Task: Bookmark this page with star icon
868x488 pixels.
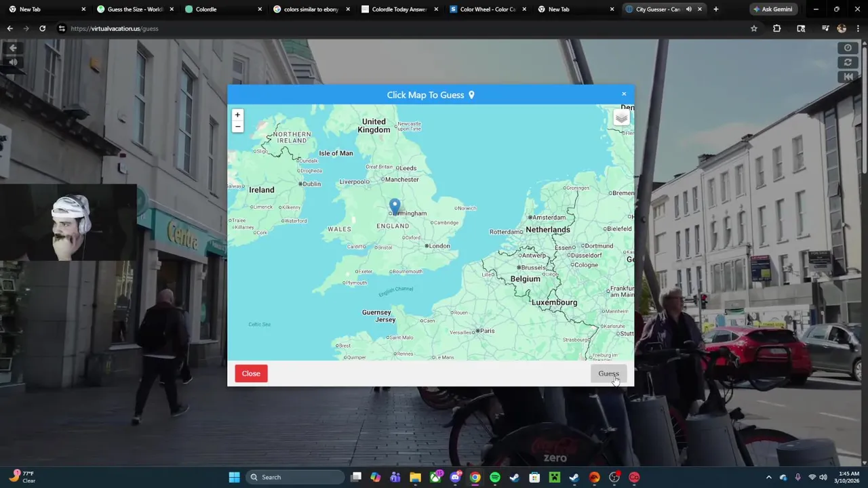Action: point(753,28)
